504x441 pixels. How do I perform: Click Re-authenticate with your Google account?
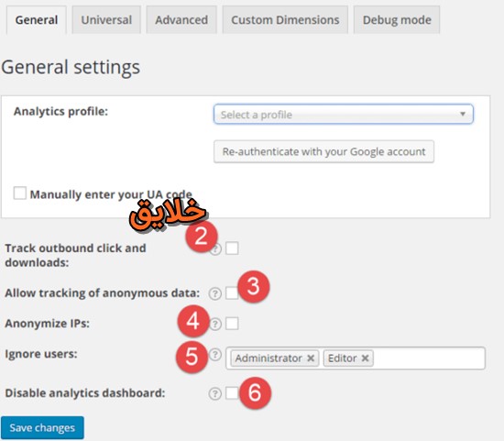[324, 151]
